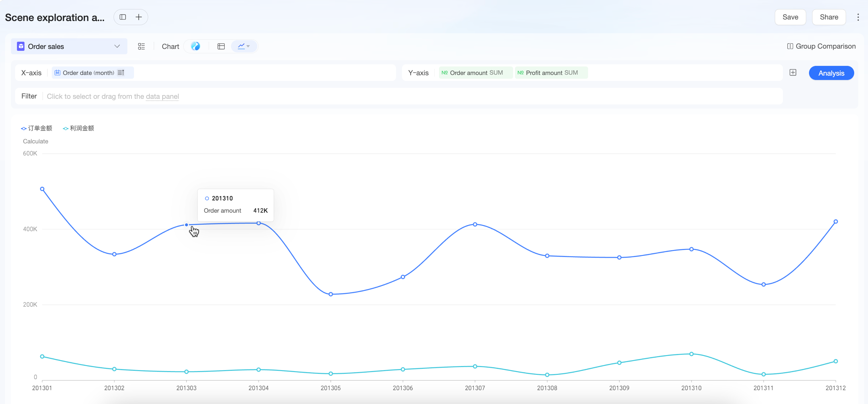Open the data panel link

(x=163, y=97)
